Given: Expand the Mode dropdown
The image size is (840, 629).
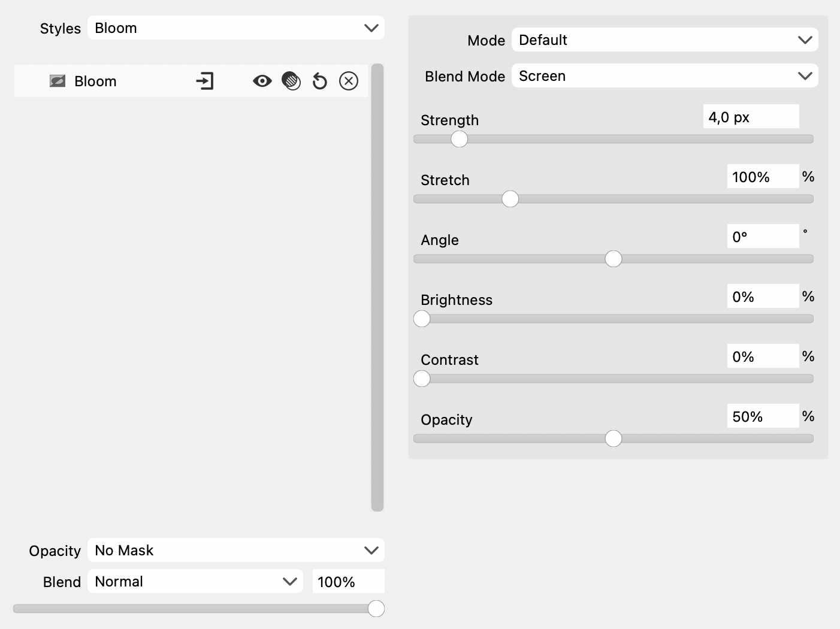Looking at the screenshot, I should pos(664,40).
